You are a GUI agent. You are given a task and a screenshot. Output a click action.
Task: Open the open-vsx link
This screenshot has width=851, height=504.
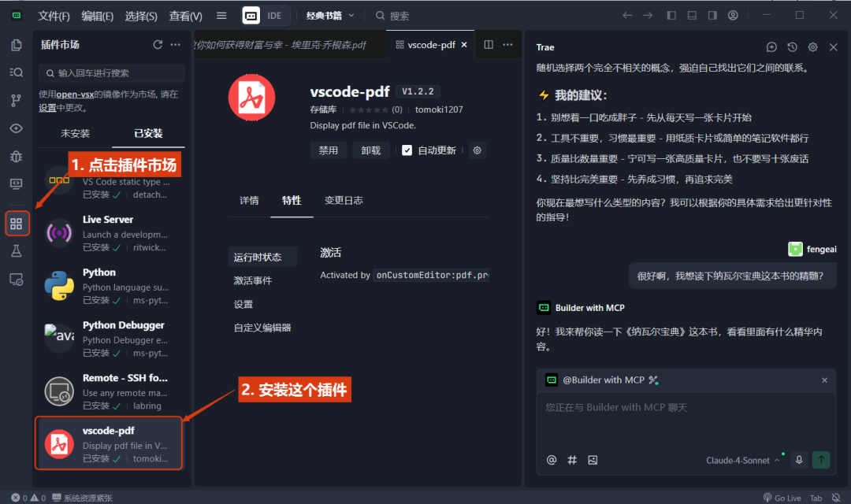75,94
